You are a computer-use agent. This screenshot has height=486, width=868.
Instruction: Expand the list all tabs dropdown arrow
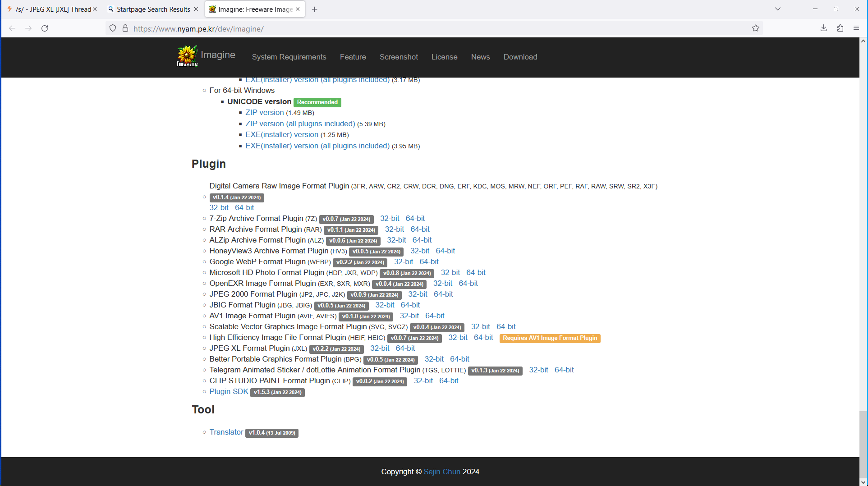click(x=778, y=9)
